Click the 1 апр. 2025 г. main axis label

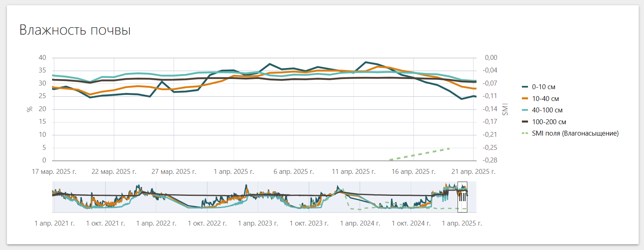(234, 172)
